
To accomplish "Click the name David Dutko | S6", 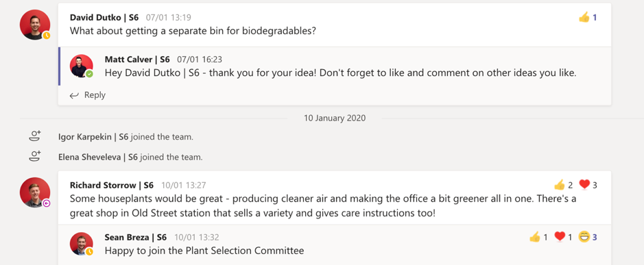I will (x=104, y=18).
